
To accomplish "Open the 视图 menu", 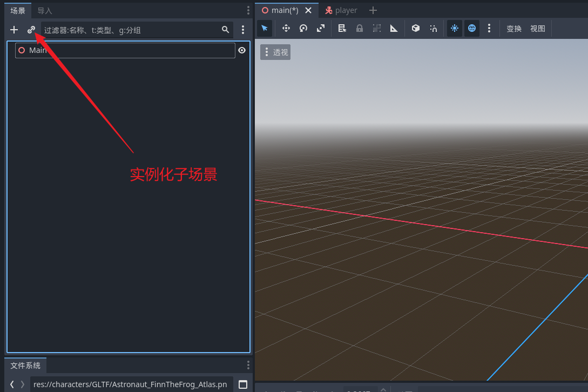I will click(537, 29).
